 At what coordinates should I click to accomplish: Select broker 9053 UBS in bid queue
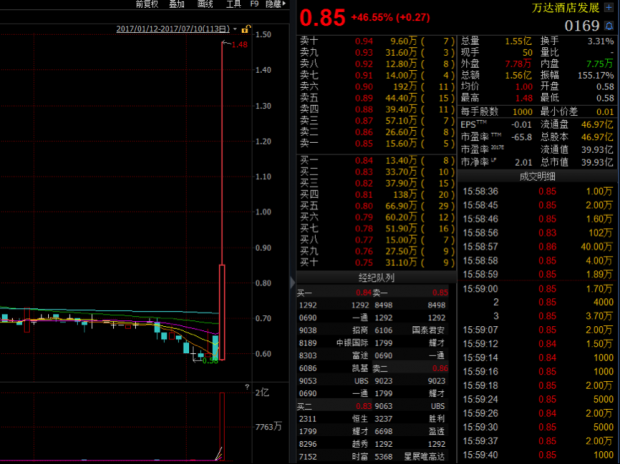click(x=333, y=381)
